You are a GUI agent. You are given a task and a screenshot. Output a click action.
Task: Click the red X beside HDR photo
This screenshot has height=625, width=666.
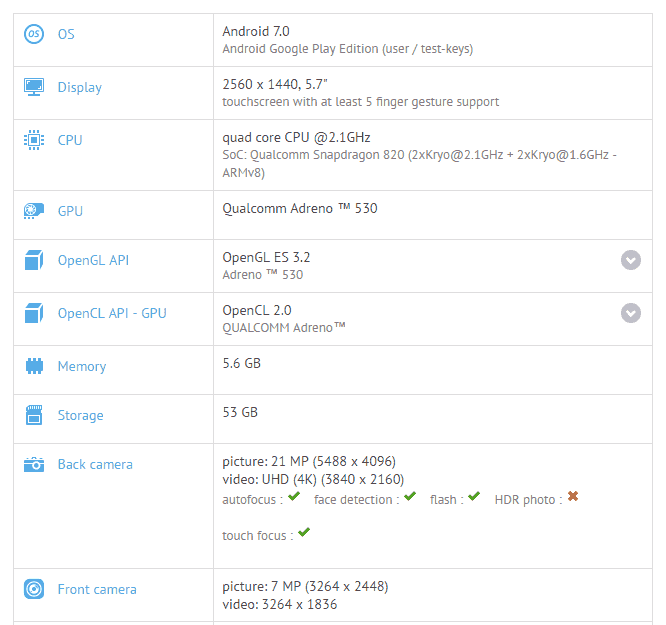[x=573, y=497]
